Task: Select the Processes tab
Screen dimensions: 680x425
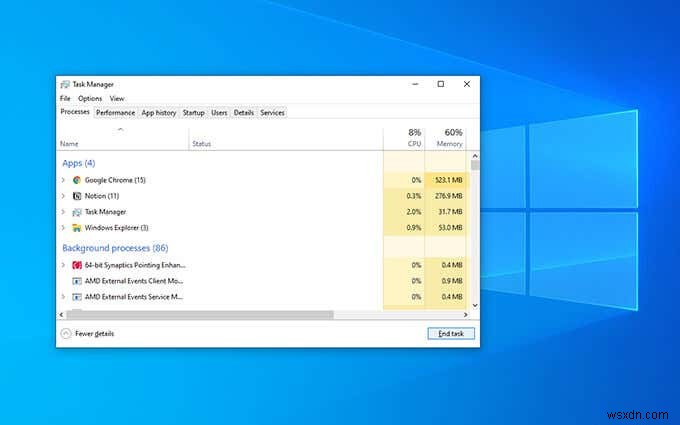Action: [x=75, y=112]
